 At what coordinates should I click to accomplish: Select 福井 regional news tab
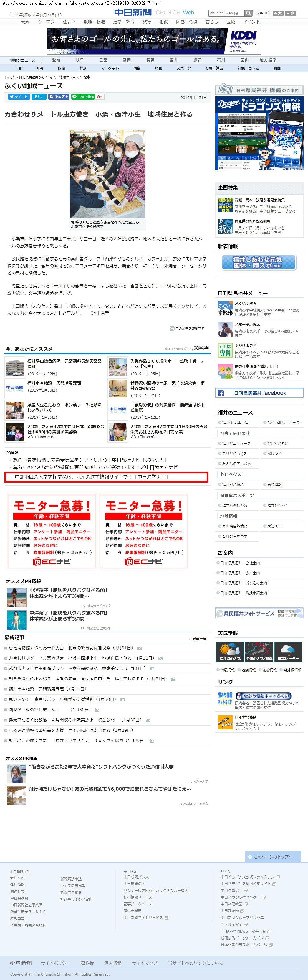[x=174, y=60]
